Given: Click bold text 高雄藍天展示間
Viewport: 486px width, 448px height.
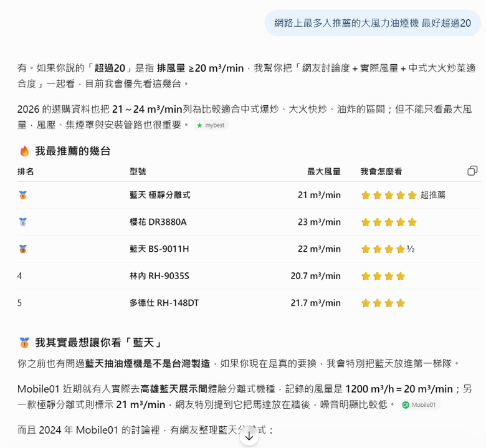Looking at the screenshot, I should coord(174,389).
